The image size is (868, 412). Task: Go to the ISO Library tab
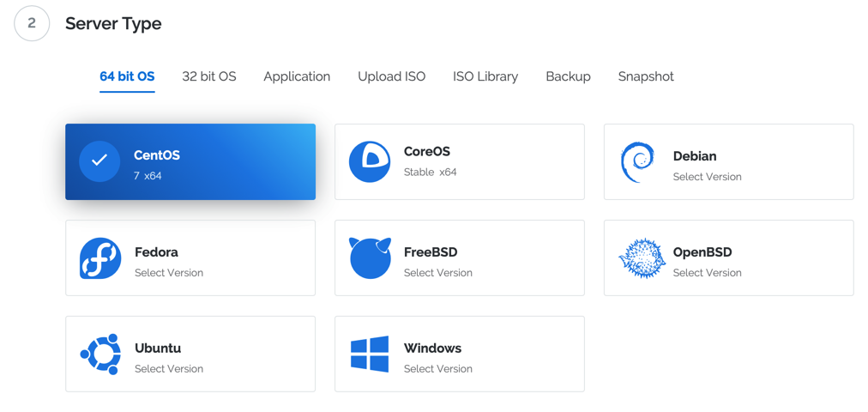click(x=485, y=76)
